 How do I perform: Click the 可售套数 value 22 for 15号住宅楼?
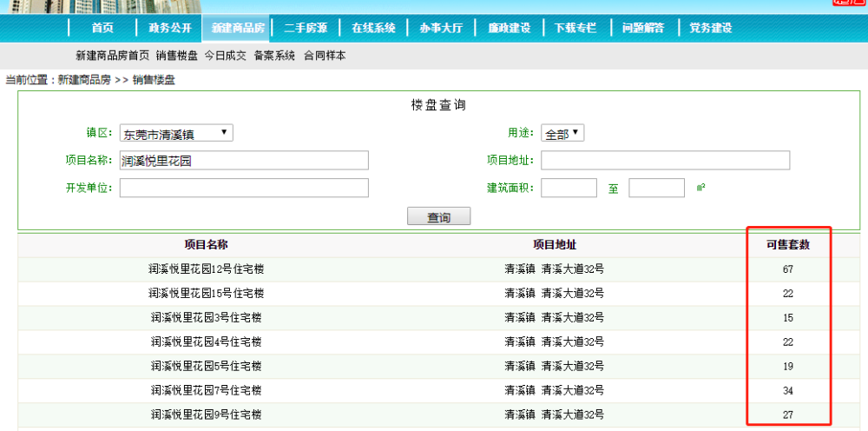coord(788,294)
